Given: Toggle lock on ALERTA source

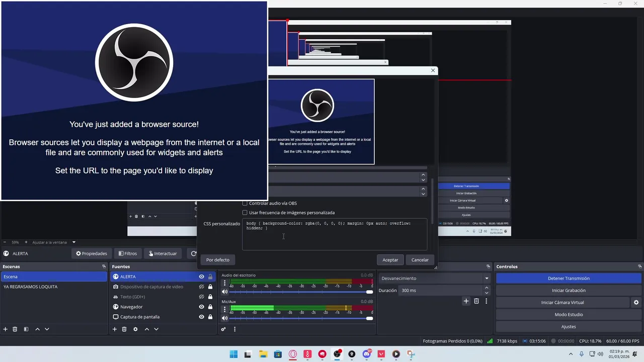Looking at the screenshot, I should [210, 277].
